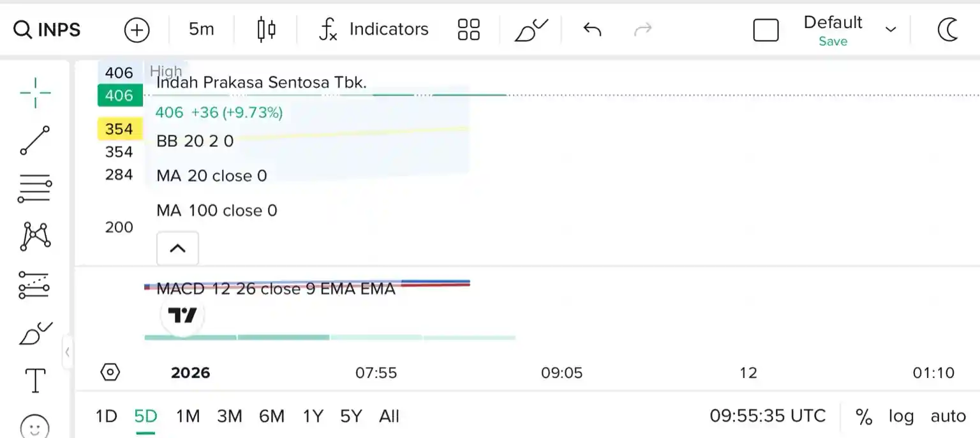This screenshot has width=980, height=438.
Task: Collapse the indicator legend chevron
Action: (x=177, y=248)
